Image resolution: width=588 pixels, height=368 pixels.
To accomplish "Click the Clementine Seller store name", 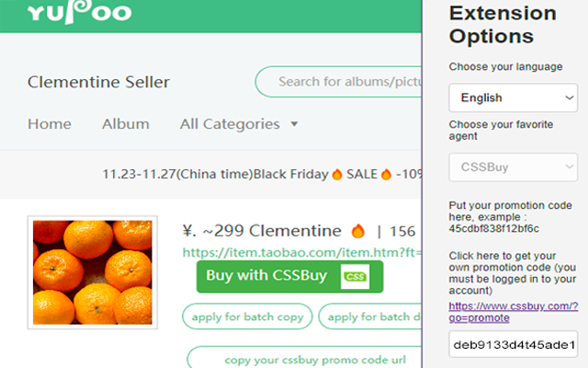I will (98, 82).
